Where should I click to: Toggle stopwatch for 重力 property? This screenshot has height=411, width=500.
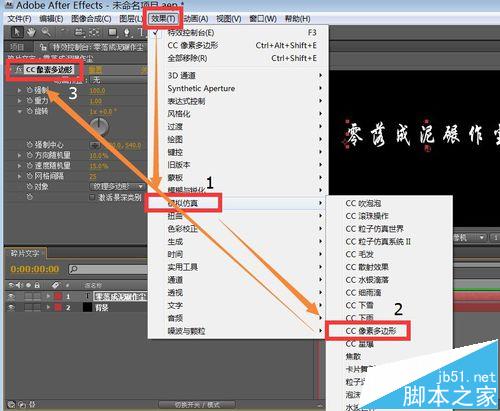pos(30,101)
